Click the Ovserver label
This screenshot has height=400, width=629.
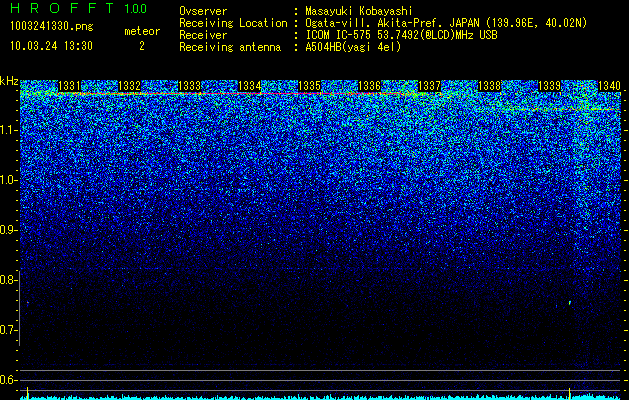click(x=203, y=11)
